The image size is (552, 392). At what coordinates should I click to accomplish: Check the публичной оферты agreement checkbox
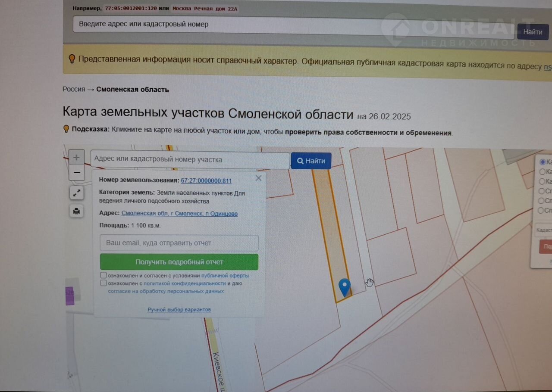[x=103, y=275]
